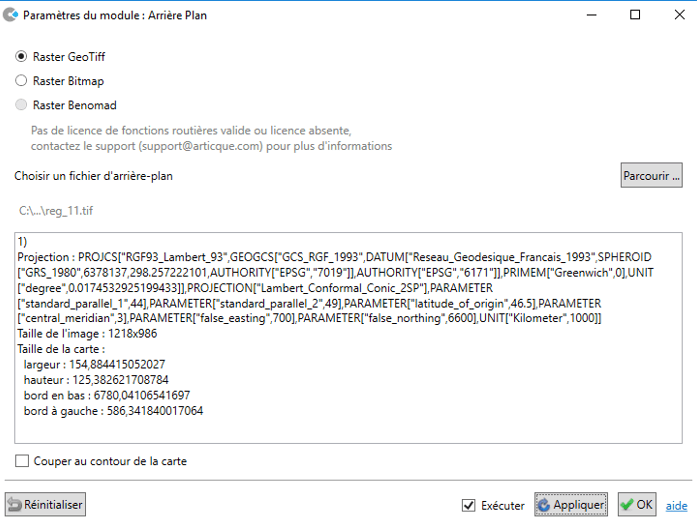
Task: Click the 'Taille de l'image : 1218x986' line
Action: [87, 333]
